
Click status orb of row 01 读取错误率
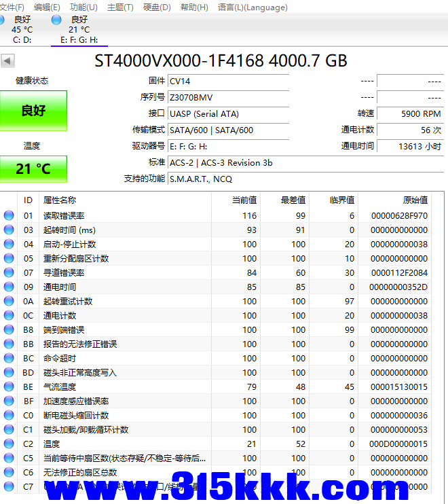(9, 215)
